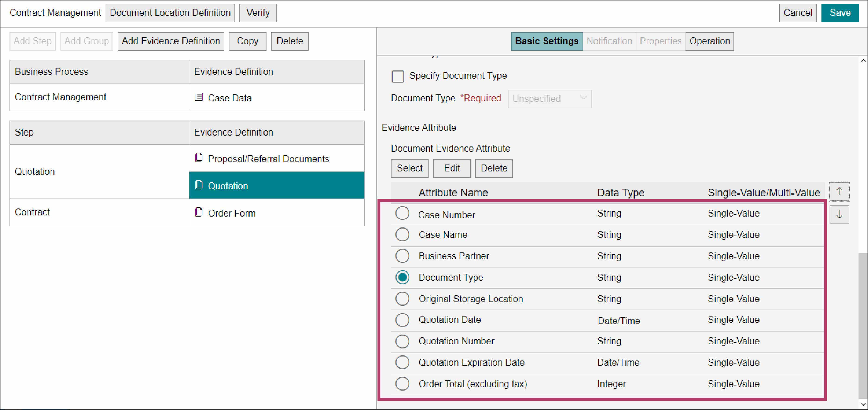Image resolution: width=868 pixels, height=410 pixels.
Task: Click the Add Step button
Action: point(33,41)
